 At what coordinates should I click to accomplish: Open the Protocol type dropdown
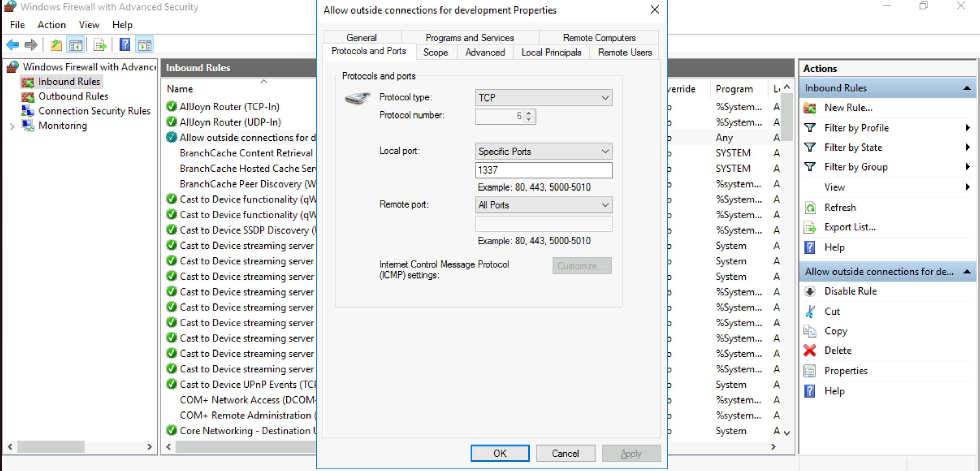[543, 98]
